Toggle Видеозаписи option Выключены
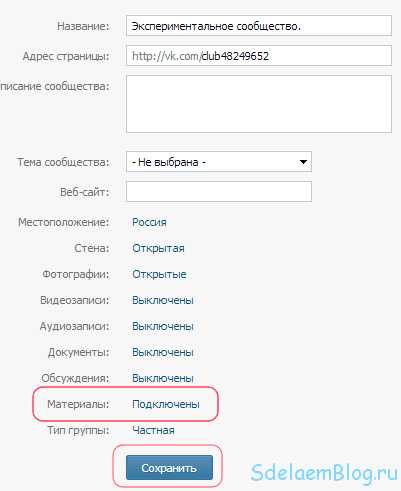401x491 pixels. 163,300
